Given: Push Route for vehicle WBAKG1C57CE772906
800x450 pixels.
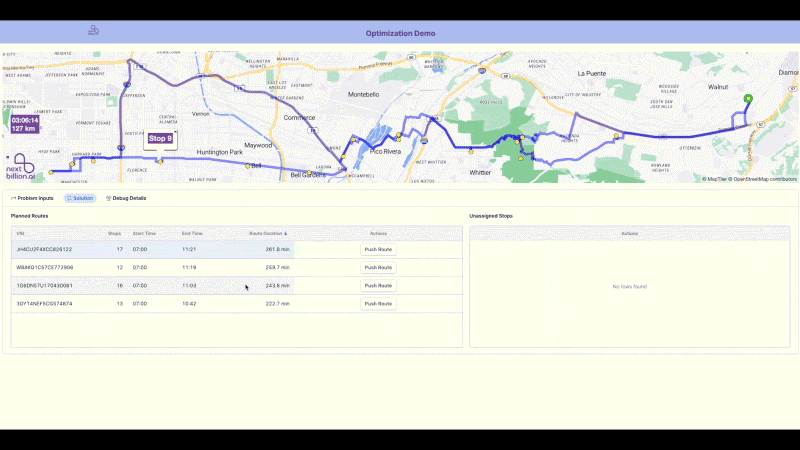Looking at the screenshot, I should [378, 267].
